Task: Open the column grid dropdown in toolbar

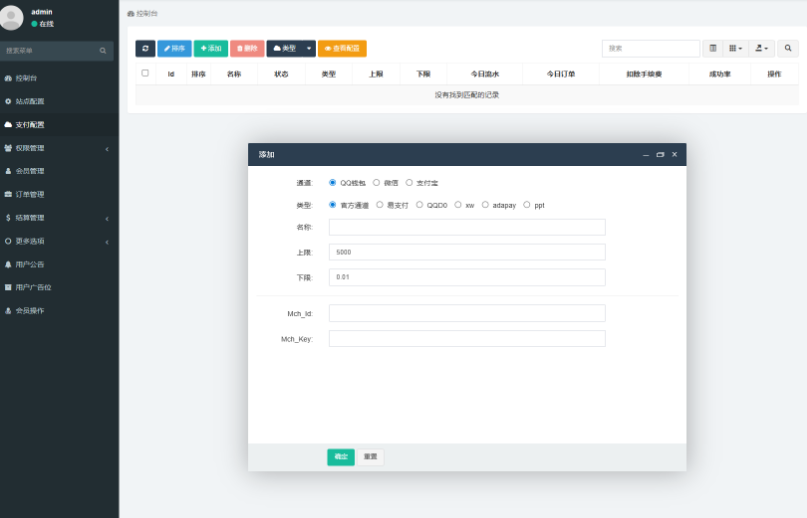Action: coord(735,48)
